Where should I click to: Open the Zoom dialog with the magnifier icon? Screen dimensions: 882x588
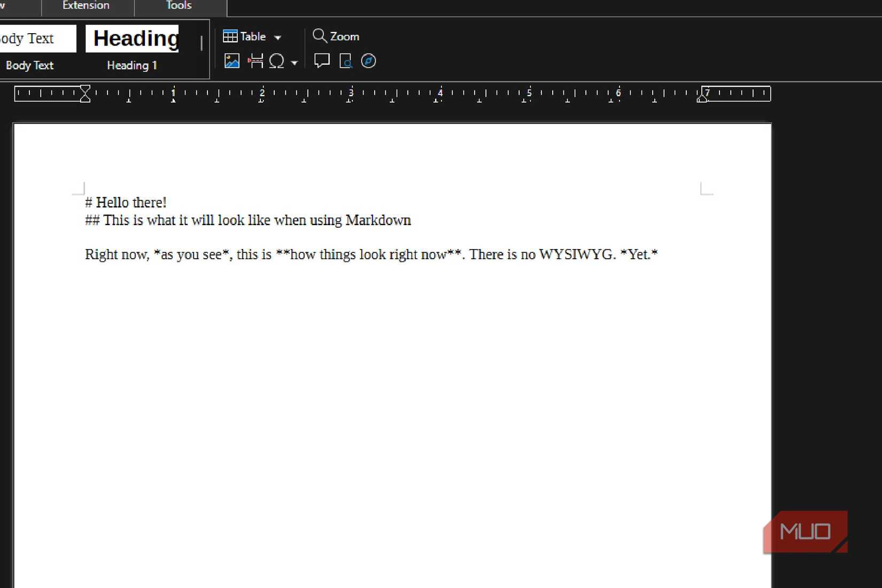(320, 36)
